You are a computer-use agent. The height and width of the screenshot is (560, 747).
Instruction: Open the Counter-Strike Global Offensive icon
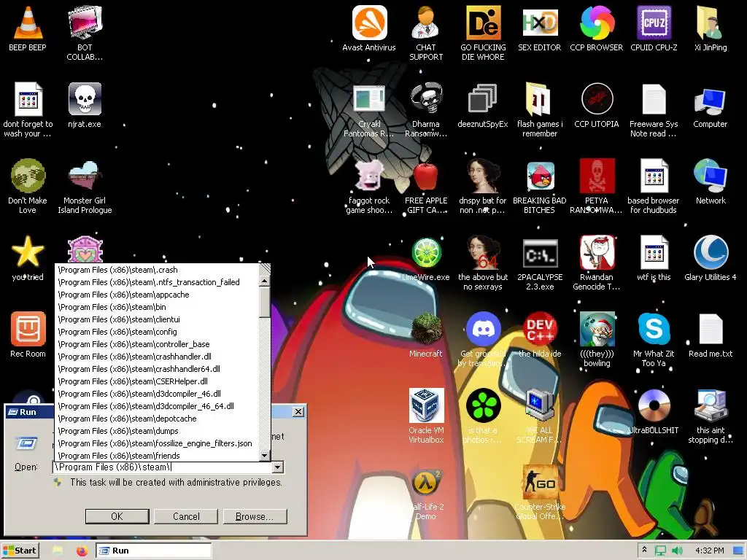pyautogui.click(x=539, y=482)
